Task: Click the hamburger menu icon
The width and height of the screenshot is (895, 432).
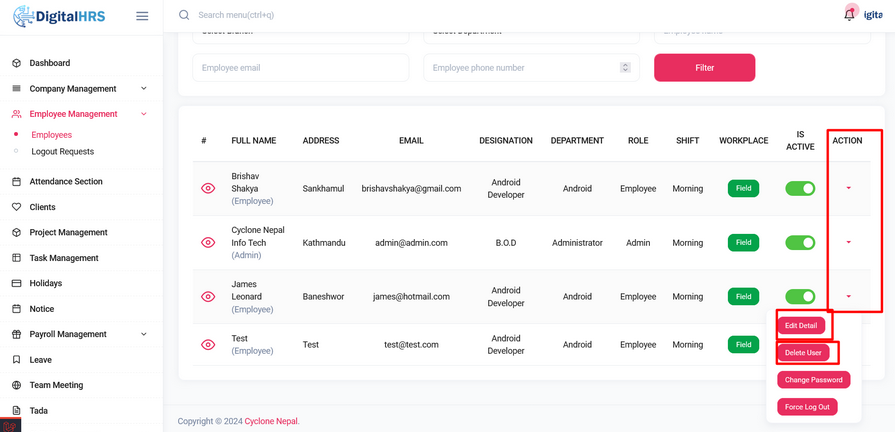Action: (142, 16)
